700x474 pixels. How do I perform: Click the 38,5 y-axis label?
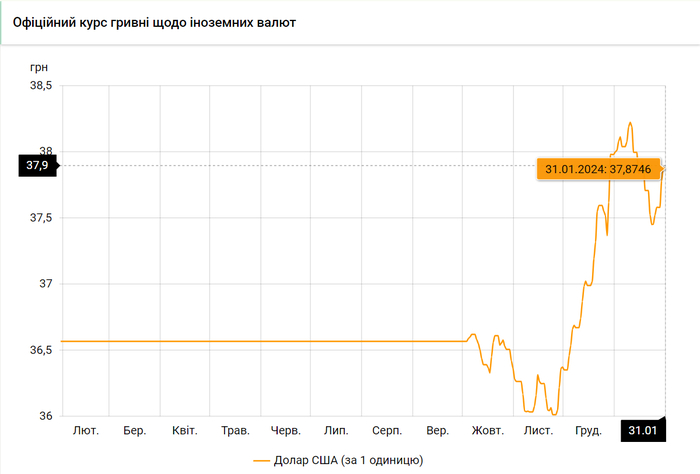[x=40, y=87]
